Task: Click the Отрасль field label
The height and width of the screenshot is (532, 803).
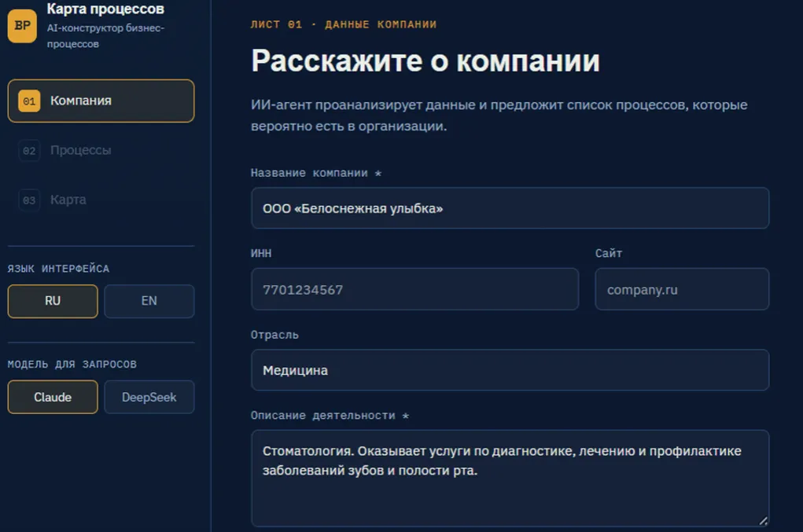Action: [274, 335]
